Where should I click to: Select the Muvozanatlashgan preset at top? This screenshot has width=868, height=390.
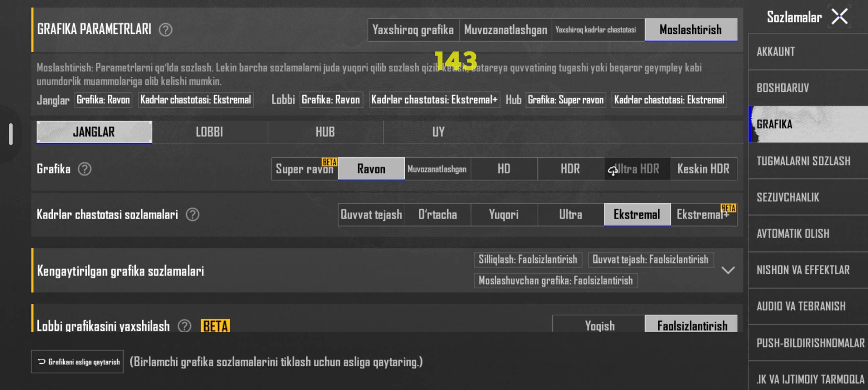click(x=505, y=30)
